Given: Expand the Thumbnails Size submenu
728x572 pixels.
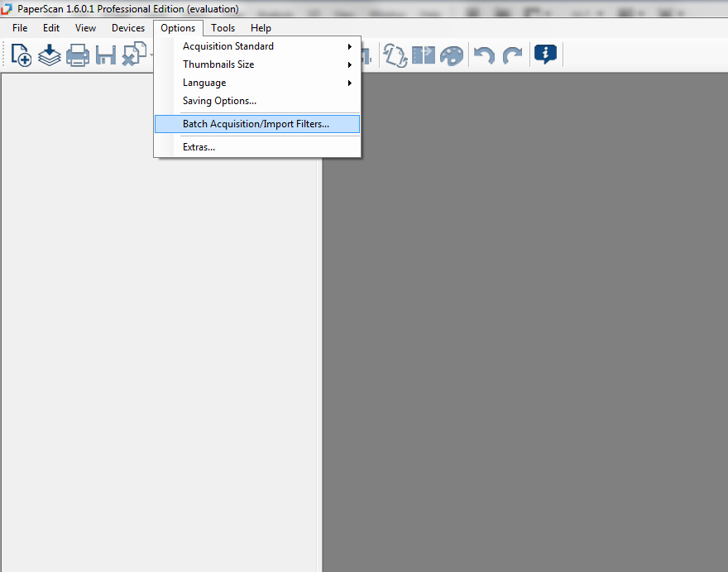Looking at the screenshot, I should 257,64.
